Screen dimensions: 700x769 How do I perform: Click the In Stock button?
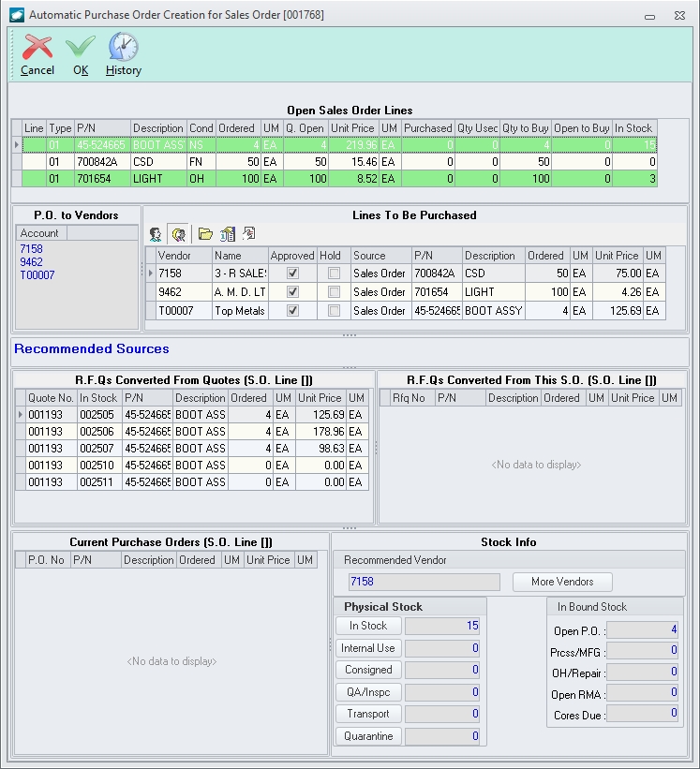368,626
